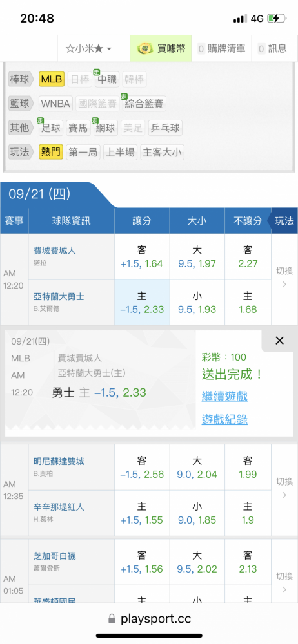Select the WNBA league filter
This screenshot has height=644, width=298.
pos(56,104)
